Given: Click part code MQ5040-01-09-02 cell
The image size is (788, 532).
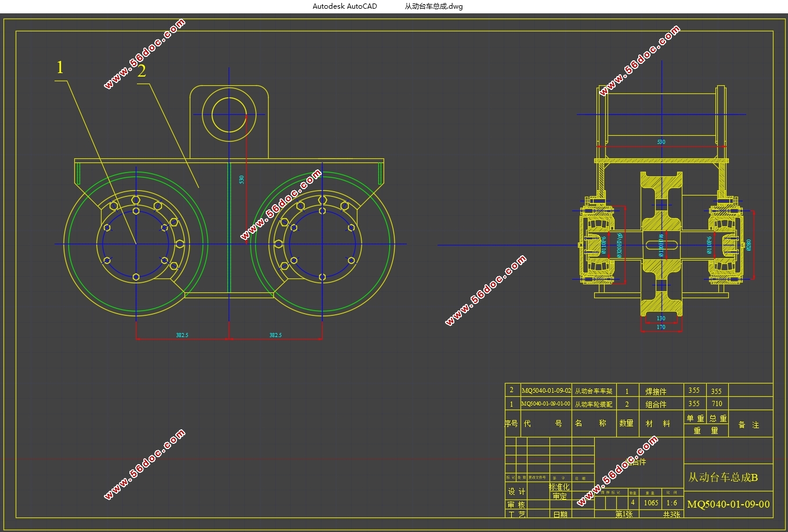Looking at the screenshot, I should pos(546,391).
